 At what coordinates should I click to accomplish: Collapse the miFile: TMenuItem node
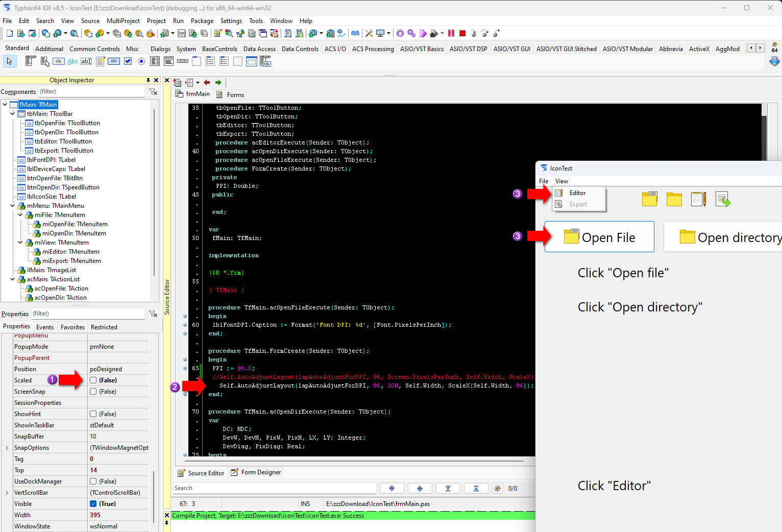tap(20, 215)
